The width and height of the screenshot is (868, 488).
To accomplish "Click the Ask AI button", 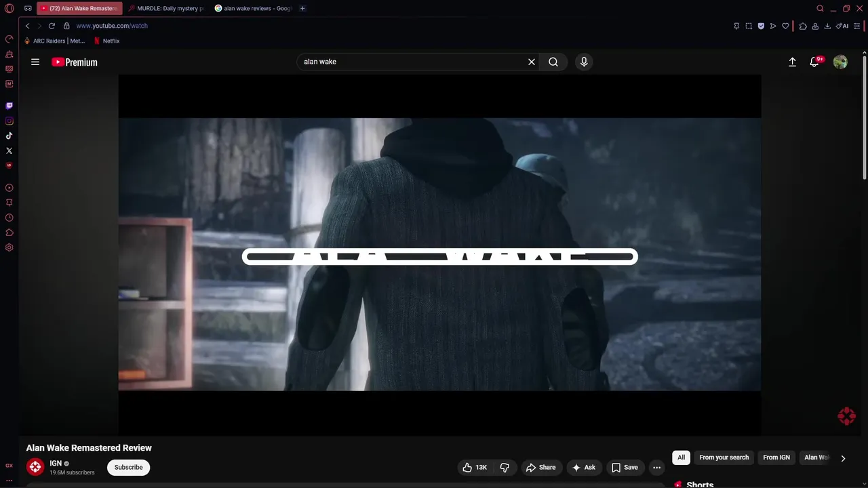I will pyautogui.click(x=583, y=468).
